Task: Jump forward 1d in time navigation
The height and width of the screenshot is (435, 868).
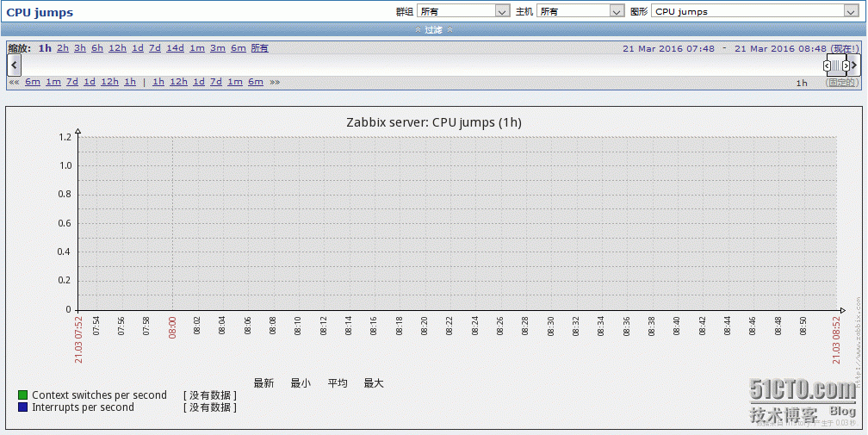Action: [x=199, y=82]
